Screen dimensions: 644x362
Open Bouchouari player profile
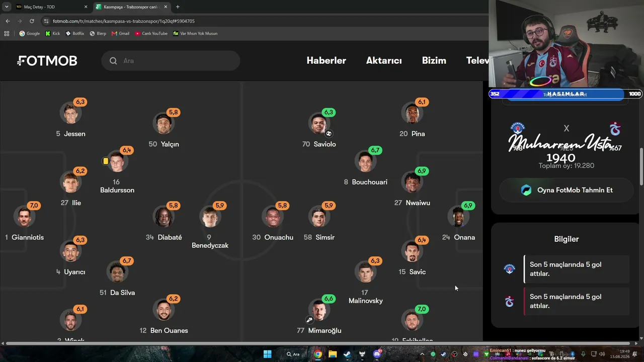pyautogui.click(x=366, y=167)
